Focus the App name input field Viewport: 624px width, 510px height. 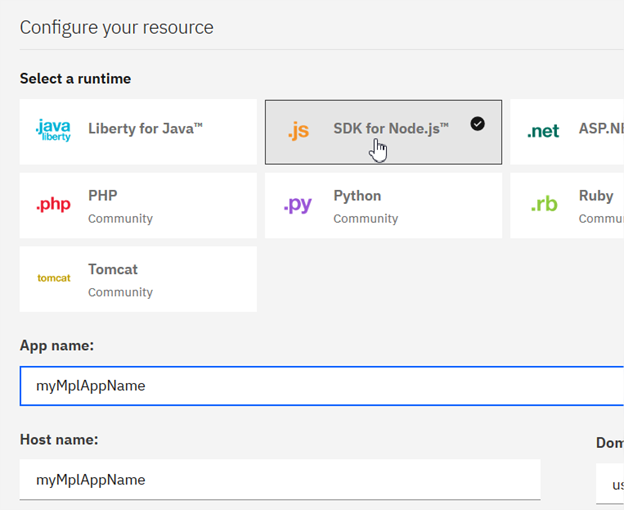(x=322, y=386)
